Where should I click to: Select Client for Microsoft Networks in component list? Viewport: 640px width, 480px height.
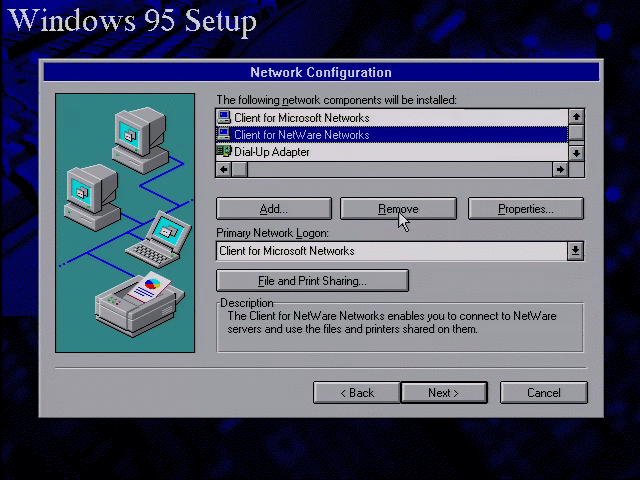pos(392,118)
